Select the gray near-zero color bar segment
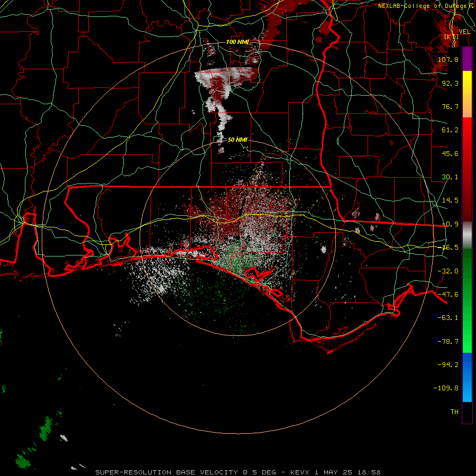Viewport: 476px width, 476px height. click(467, 235)
